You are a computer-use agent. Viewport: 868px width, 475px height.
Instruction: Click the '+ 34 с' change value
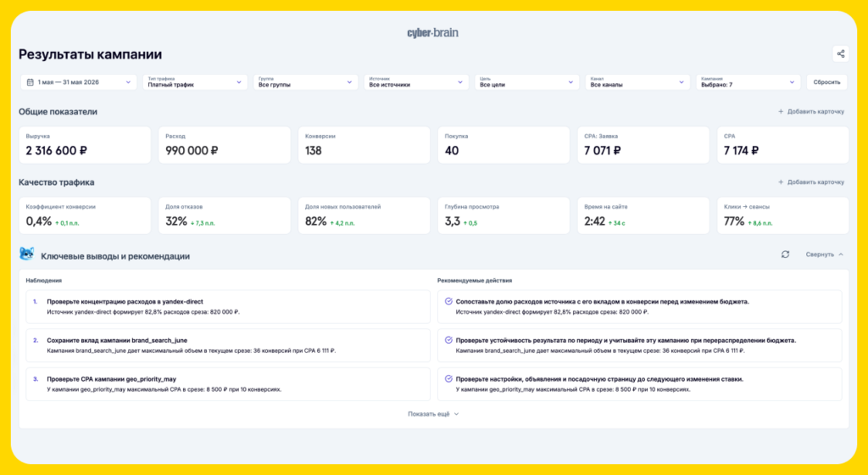617,223
